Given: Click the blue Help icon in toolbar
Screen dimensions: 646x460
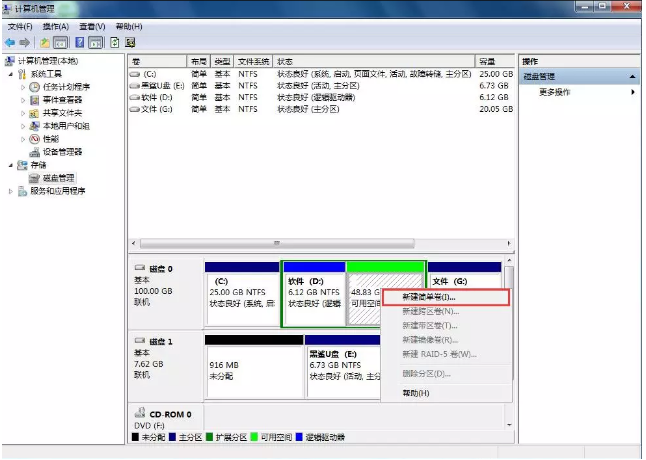Looking at the screenshot, I should pyautogui.click(x=79, y=43).
